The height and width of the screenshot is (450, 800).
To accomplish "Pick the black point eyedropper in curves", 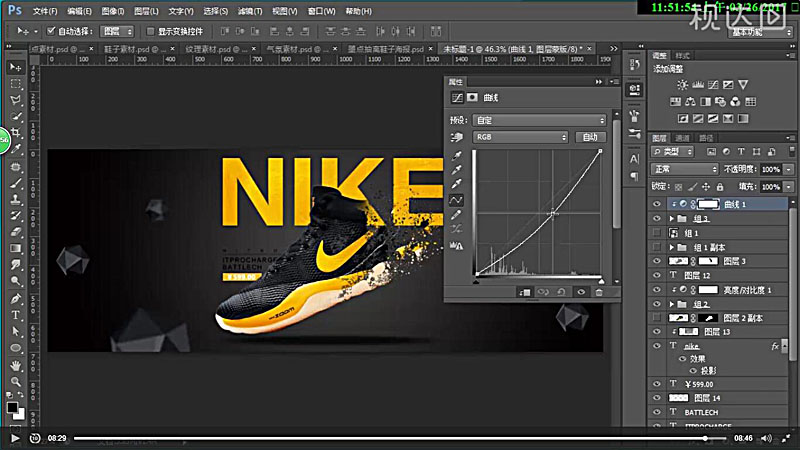I will (x=457, y=155).
